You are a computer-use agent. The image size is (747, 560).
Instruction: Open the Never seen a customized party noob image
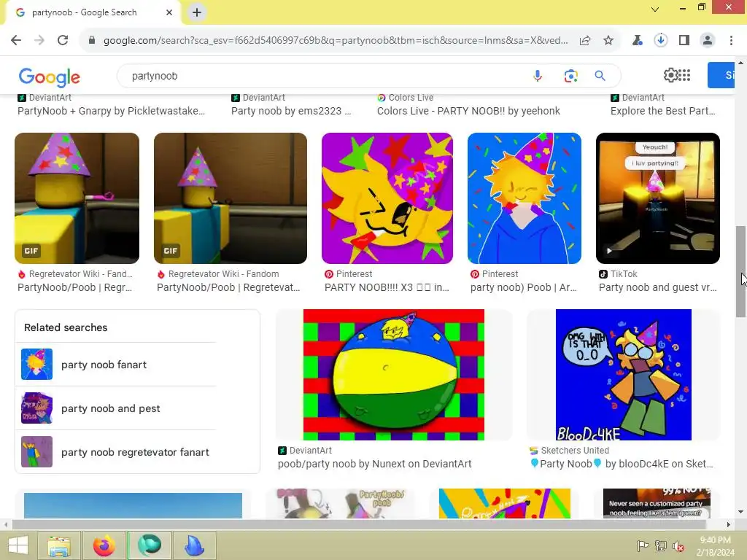point(657,503)
